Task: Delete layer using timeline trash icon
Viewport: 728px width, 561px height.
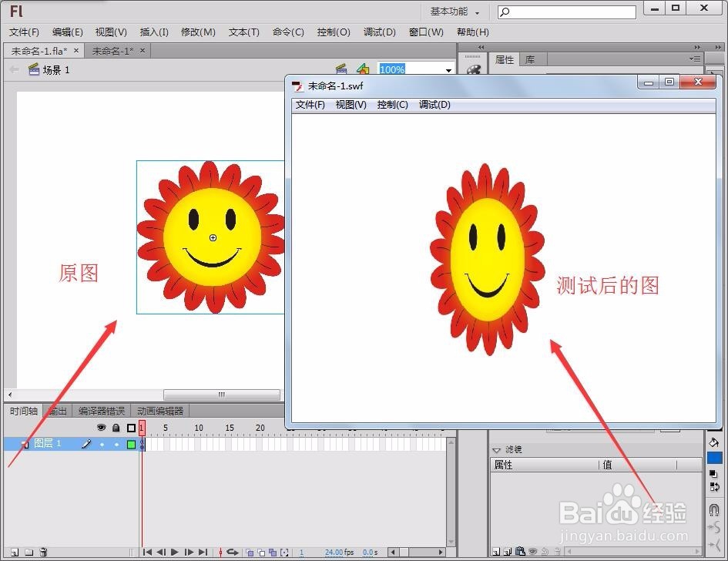Action: click(x=43, y=553)
